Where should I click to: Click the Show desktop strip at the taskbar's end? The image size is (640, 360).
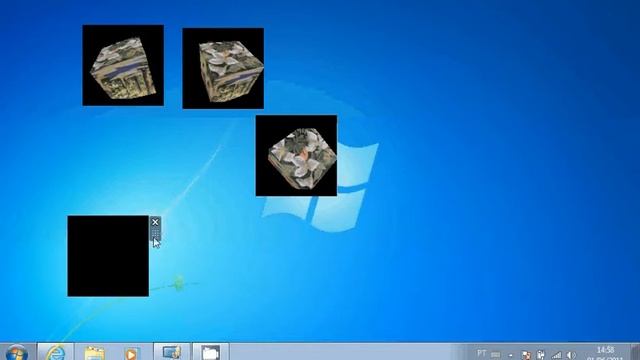click(635, 352)
